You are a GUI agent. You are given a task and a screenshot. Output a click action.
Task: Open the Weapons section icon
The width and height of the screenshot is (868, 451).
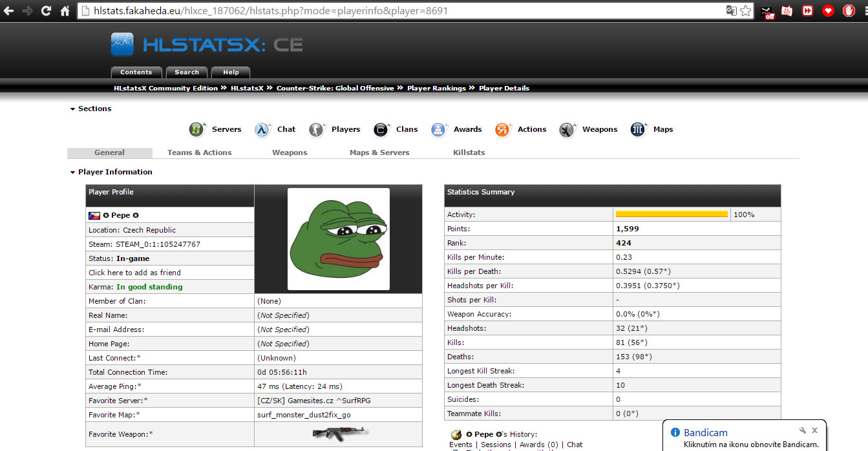point(567,130)
